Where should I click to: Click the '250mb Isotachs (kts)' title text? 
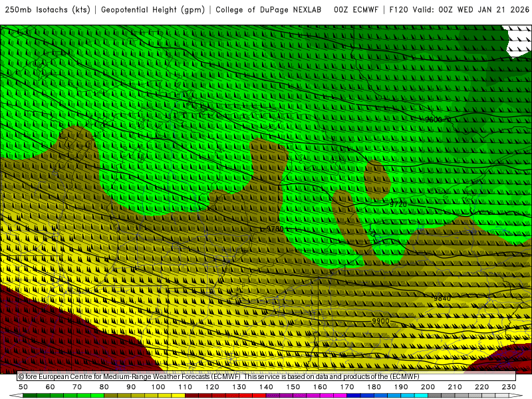click(x=47, y=10)
